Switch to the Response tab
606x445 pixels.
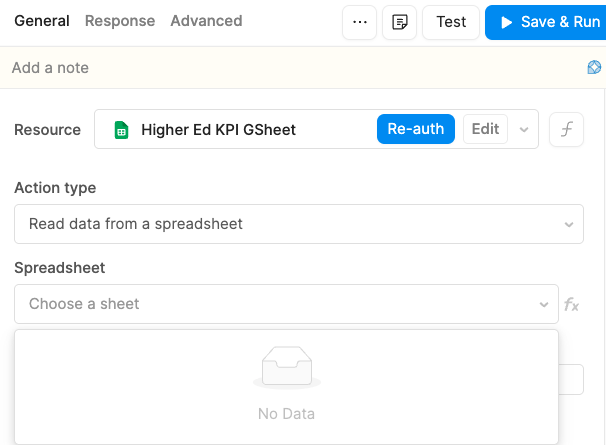120,21
